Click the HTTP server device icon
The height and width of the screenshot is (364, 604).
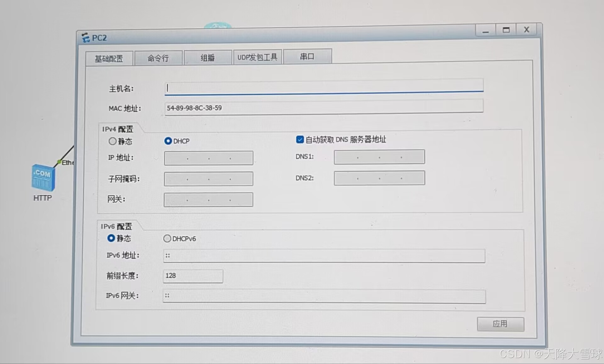tap(43, 178)
